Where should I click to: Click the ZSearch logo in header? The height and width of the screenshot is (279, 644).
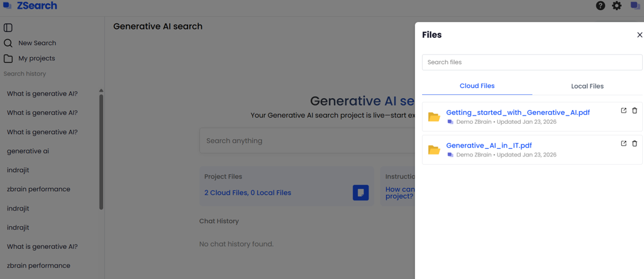[30, 6]
